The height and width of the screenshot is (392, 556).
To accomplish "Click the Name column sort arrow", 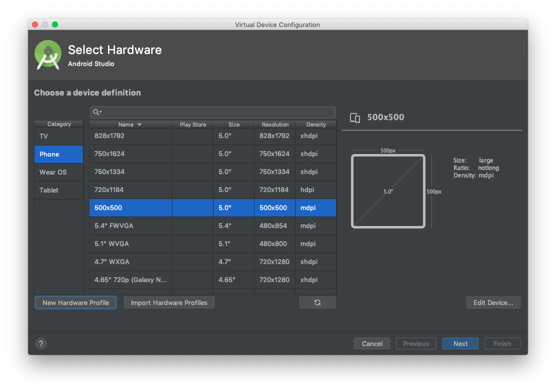I will tap(139, 124).
